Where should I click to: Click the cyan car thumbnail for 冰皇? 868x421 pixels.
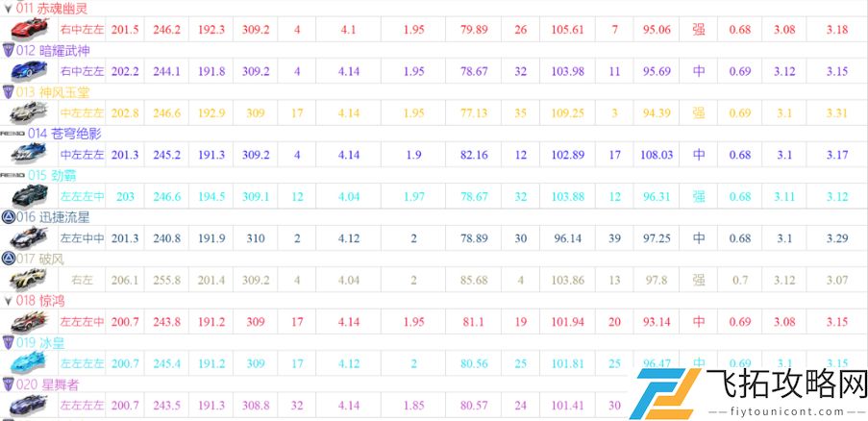point(29,363)
